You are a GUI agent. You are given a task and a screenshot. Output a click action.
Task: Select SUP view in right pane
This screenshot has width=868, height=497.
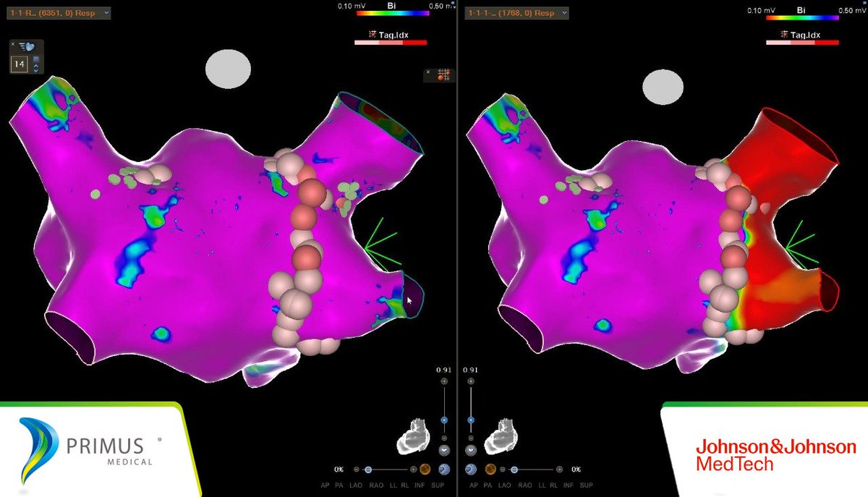point(586,485)
